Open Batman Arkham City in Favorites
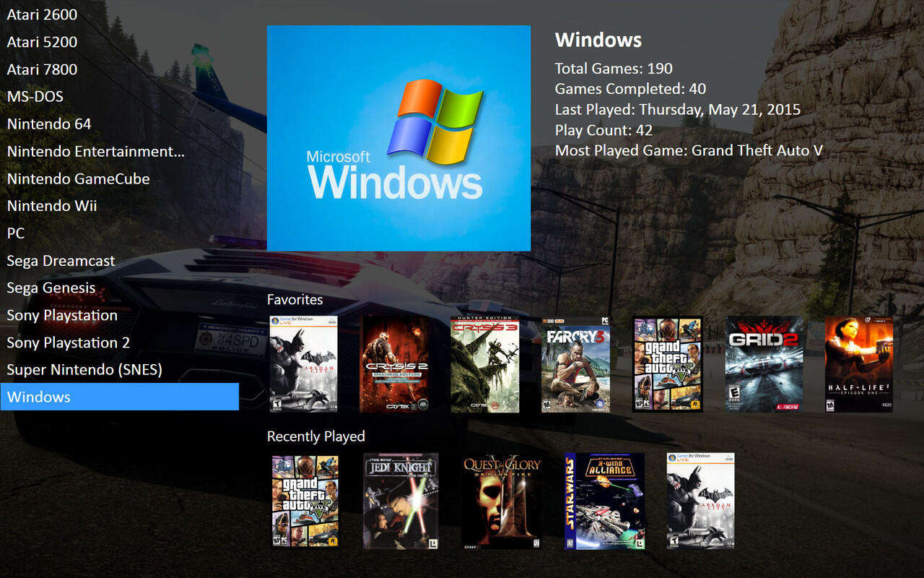Image resolution: width=924 pixels, height=578 pixels. point(303,364)
